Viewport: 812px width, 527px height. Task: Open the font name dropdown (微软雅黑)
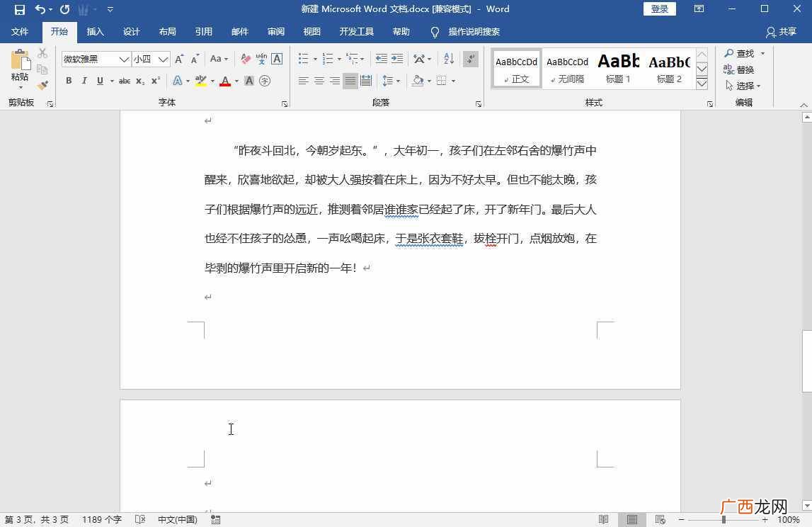coord(124,59)
